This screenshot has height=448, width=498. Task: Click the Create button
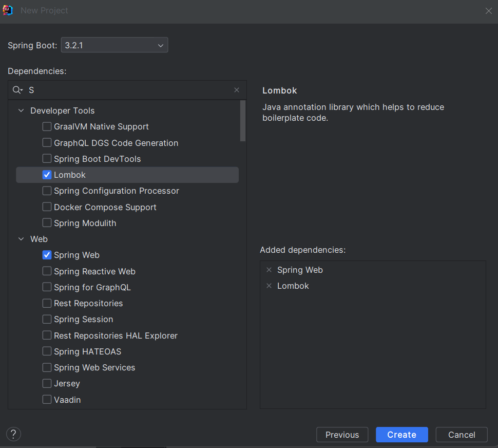coord(402,434)
